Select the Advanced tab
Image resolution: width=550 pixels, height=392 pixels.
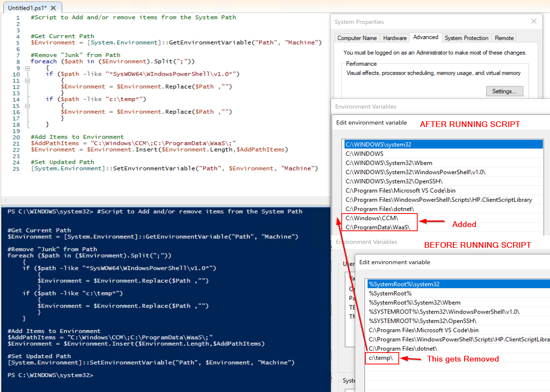(x=426, y=37)
